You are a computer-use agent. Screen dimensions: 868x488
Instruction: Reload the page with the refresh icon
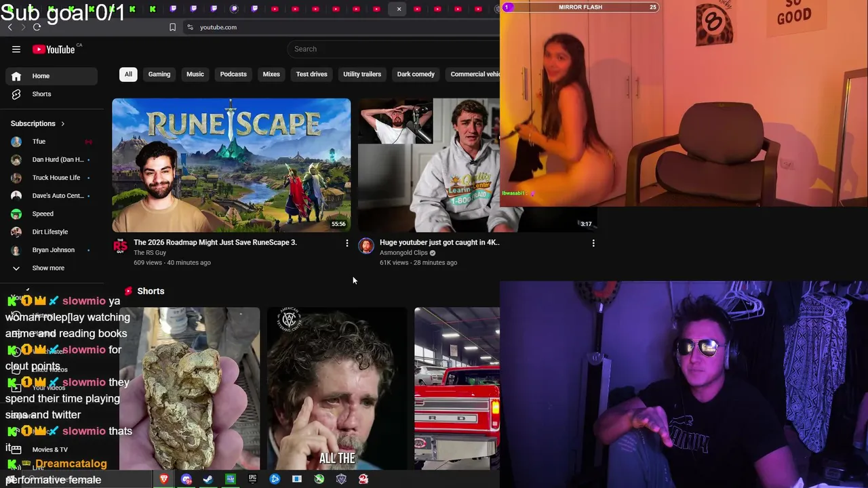(x=37, y=27)
